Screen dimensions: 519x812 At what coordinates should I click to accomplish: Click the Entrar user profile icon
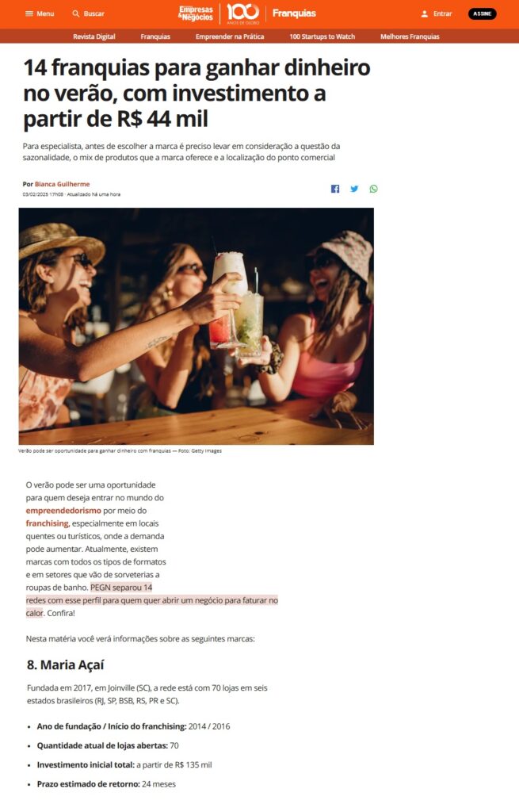coord(424,14)
